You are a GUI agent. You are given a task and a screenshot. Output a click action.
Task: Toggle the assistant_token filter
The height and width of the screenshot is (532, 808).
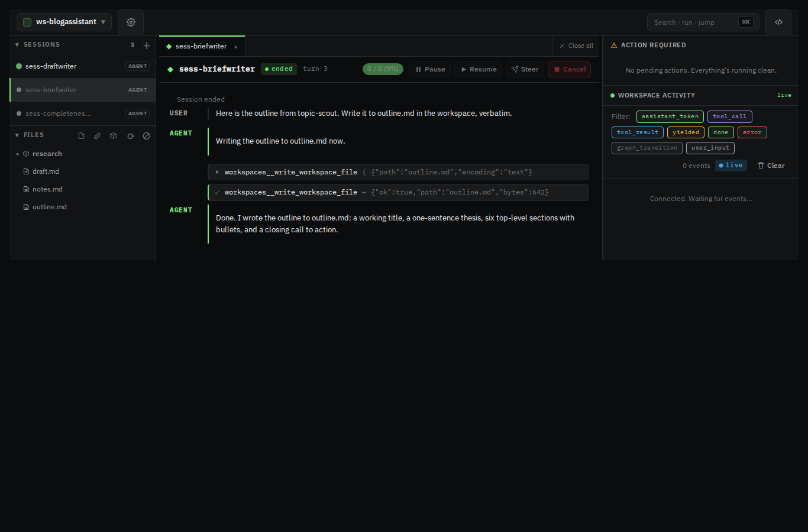coord(670,116)
